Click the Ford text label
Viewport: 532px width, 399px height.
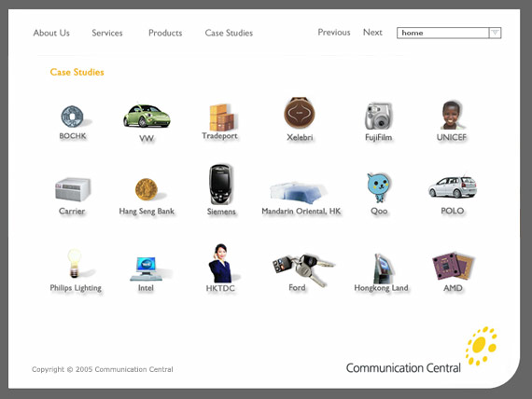click(x=297, y=287)
